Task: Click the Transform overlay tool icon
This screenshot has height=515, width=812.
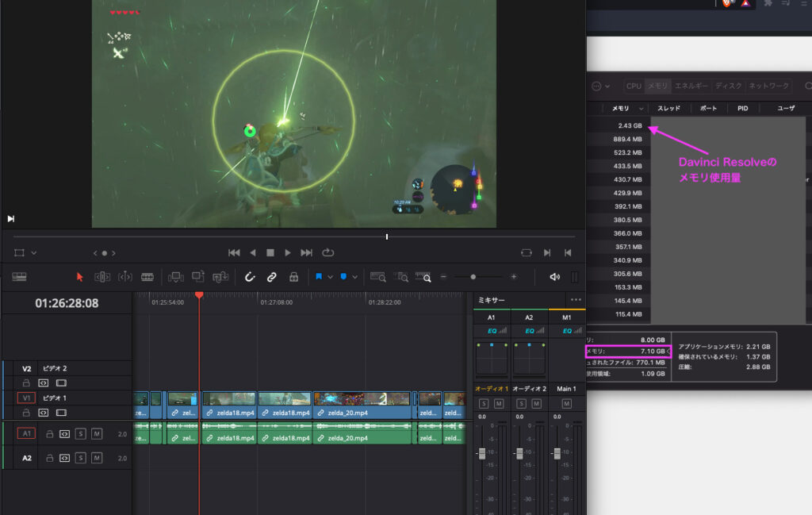Action: pyautogui.click(x=19, y=253)
